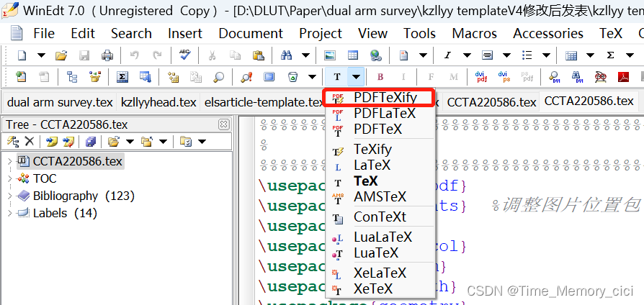Open dropdown arrow beside italic I icon

pos(467,55)
